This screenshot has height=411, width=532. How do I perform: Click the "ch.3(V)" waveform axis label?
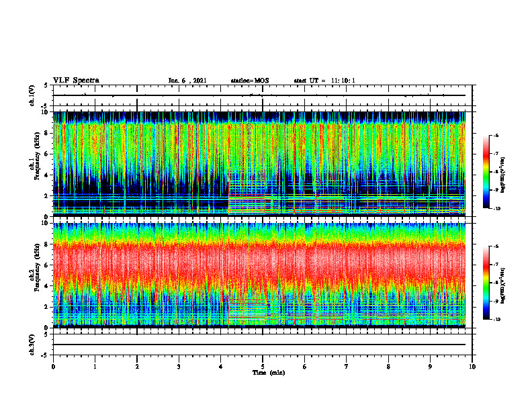[32, 345]
